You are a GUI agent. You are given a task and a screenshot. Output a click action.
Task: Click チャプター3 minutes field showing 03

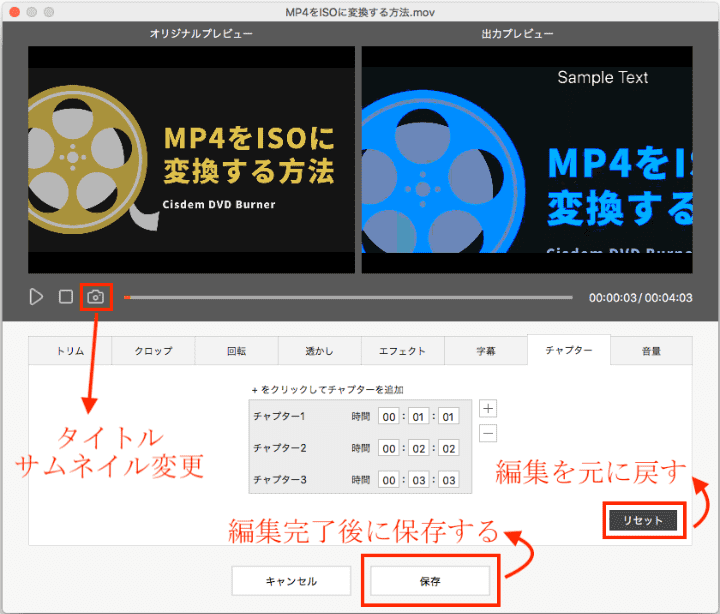[x=418, y=480]
